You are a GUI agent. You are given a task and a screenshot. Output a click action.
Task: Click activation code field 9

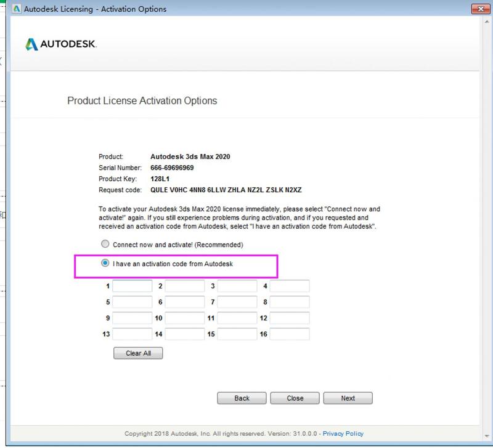pyautogui.click(x=132, y=318)
